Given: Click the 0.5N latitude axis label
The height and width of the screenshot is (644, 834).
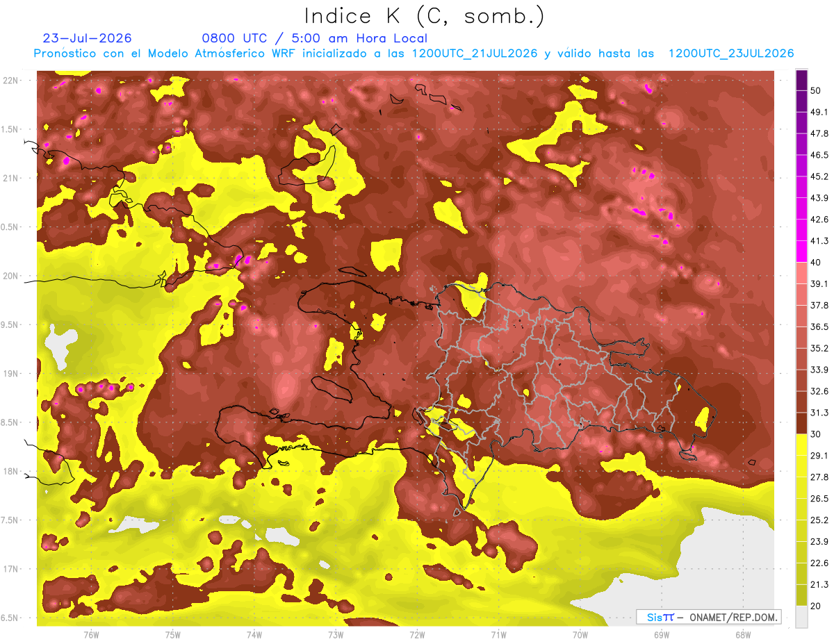Looking at the screenshot, I should click(10, 227).
